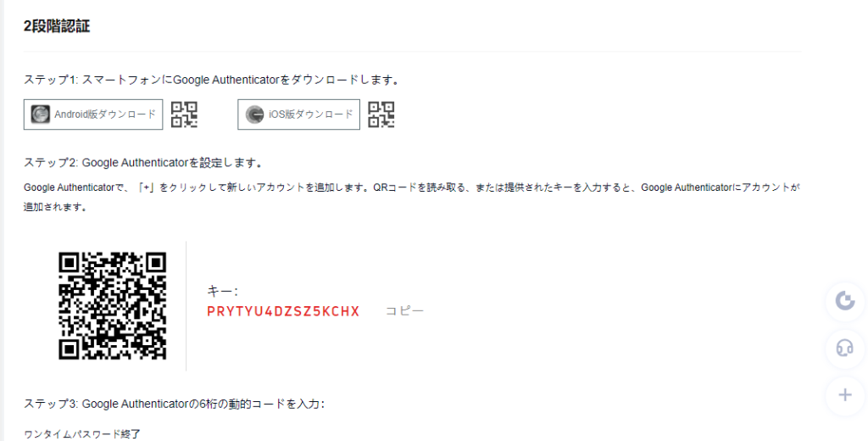
Task: Click the Google Authenticator icon in the Android button
Action: coord(41,114)
